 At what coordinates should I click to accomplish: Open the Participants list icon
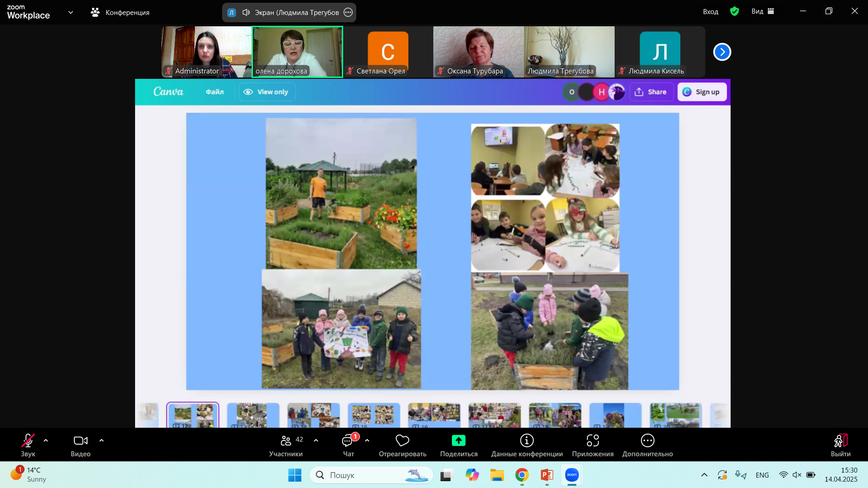[286, 441]
